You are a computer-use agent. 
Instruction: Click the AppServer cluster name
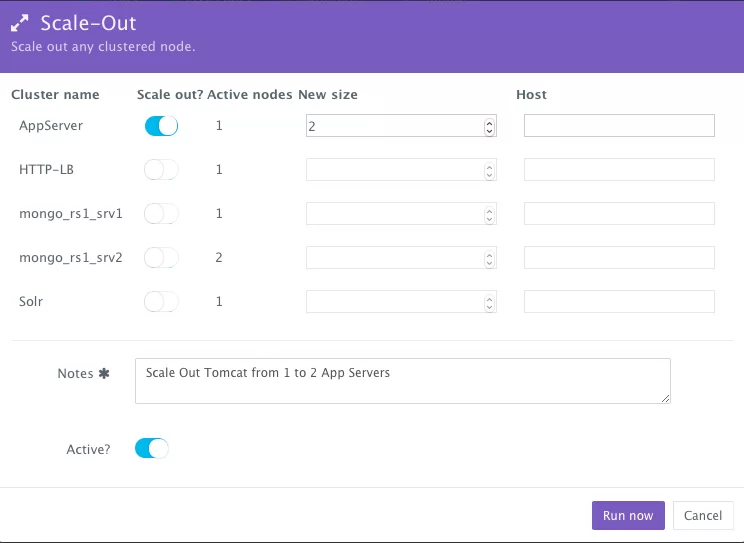tap(51, 126)
